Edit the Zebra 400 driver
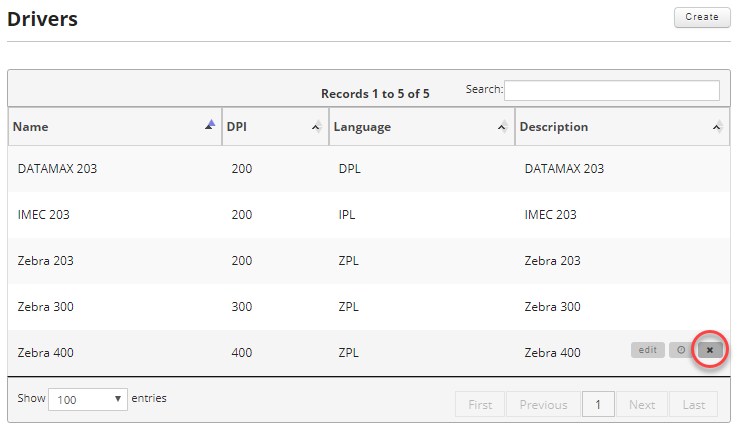The image size is (741, 430). pos(647,350)
